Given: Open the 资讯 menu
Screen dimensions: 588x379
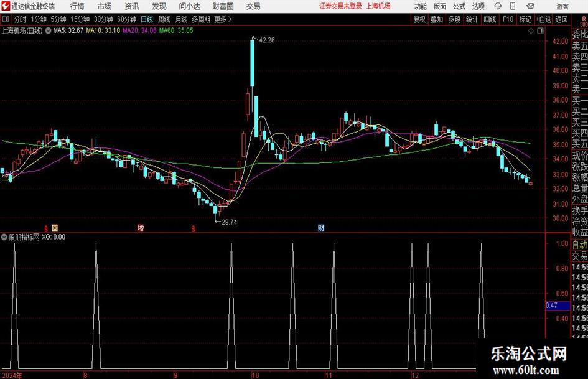Looking at the screenshot, I should tap(132, 6).
